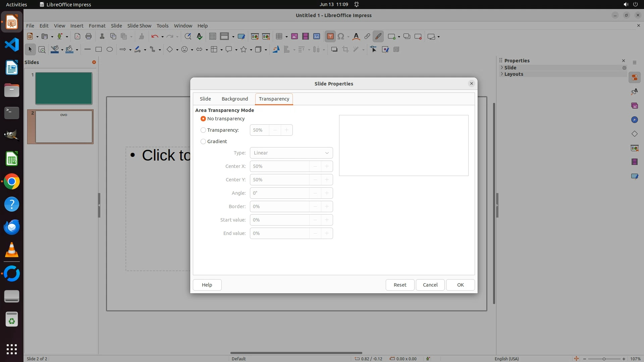Choose the Gradient transparency mode

tap(203, 141)
